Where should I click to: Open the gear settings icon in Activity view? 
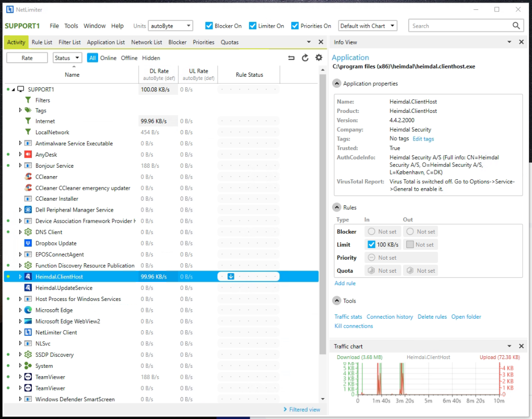[318, 57]
